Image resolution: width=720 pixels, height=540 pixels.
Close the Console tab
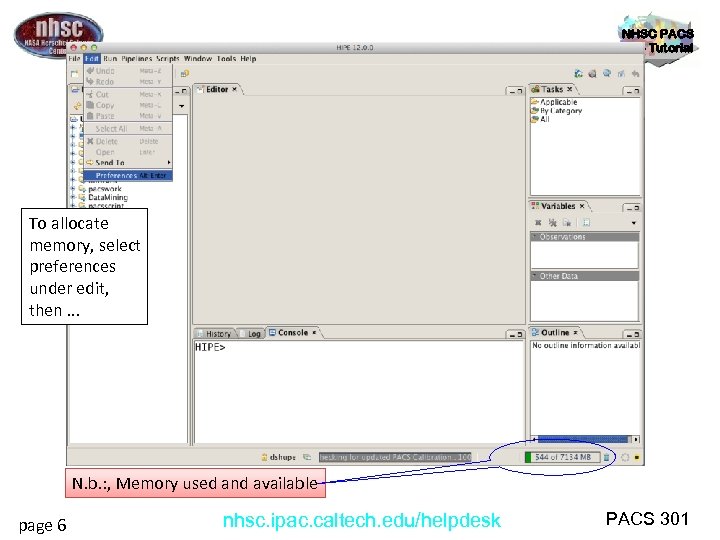[x=314, y=332]
